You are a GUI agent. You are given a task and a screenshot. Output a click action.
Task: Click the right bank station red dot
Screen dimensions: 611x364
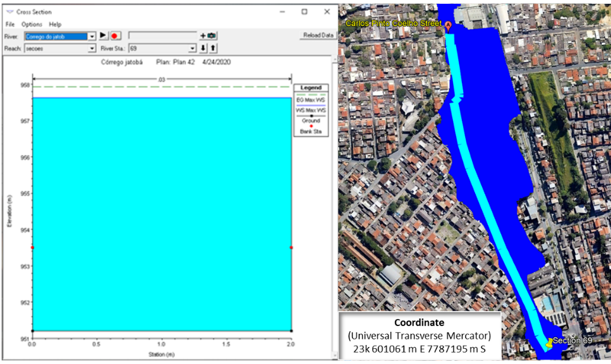pos(291,248)
